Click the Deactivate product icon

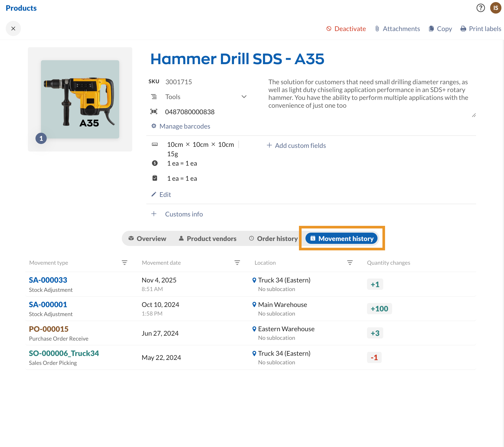[329, 29]
